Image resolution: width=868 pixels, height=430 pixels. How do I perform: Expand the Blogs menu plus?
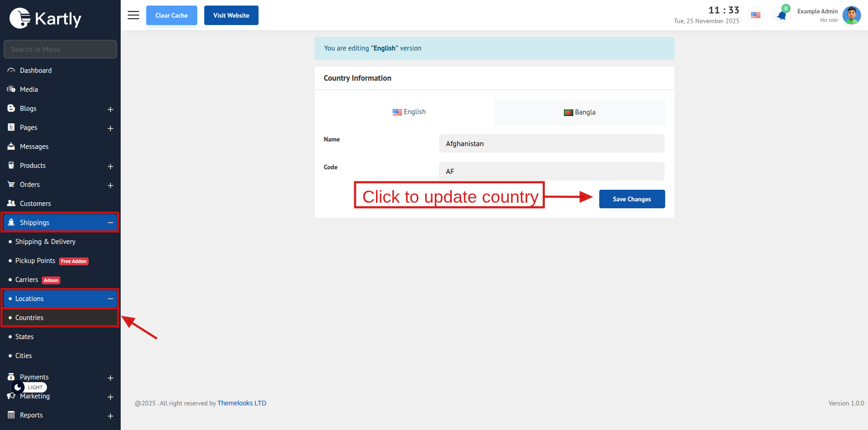pos(110,109)
